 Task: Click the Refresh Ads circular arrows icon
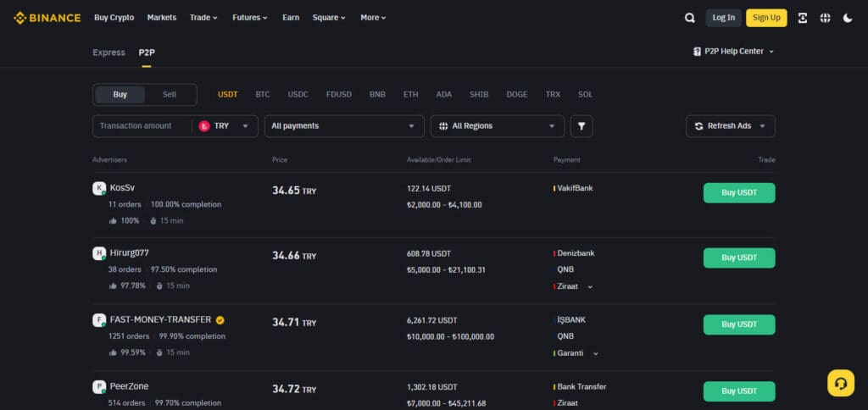point(698,126)
